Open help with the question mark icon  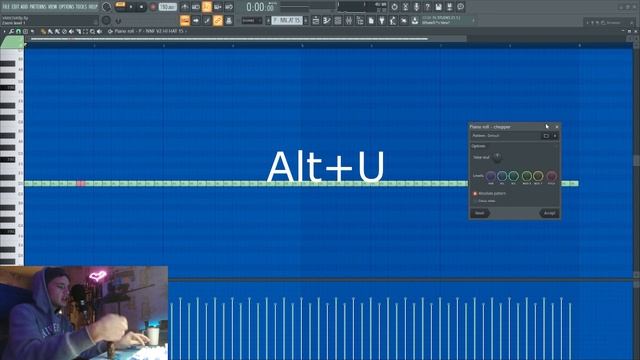(x=427, y=7)
